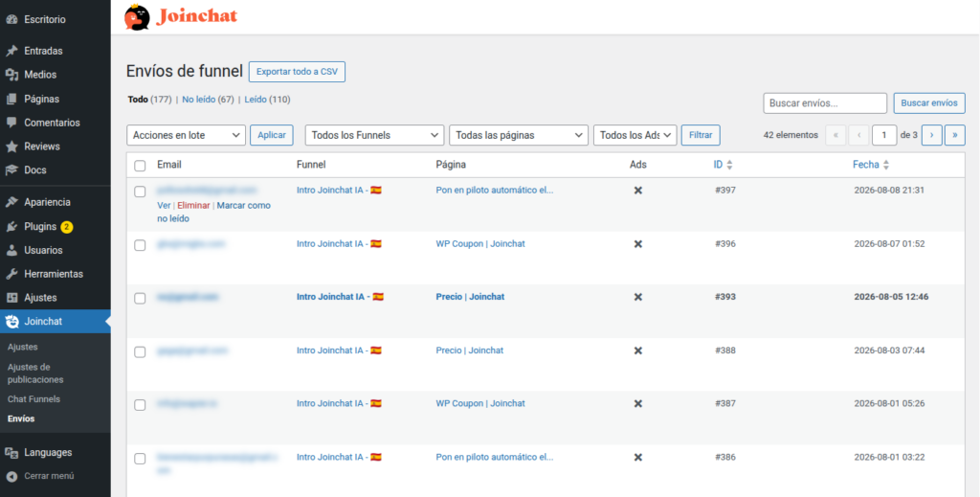
Task: Click the Filtrar button
Action: [701, 135]
